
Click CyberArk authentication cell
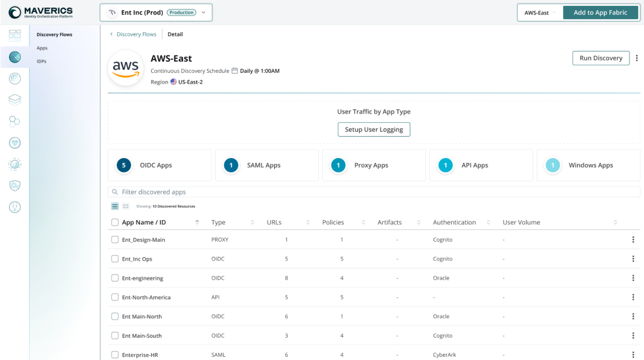445,355
